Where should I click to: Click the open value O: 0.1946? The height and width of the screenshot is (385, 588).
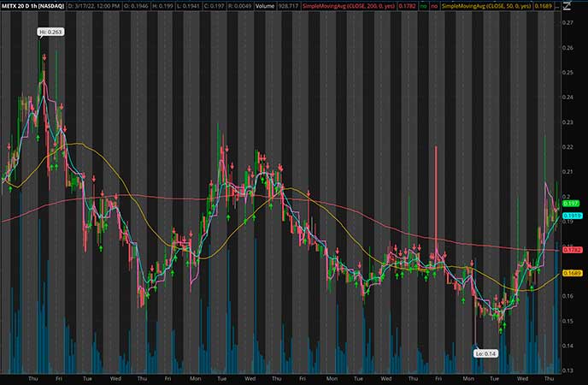135,6
